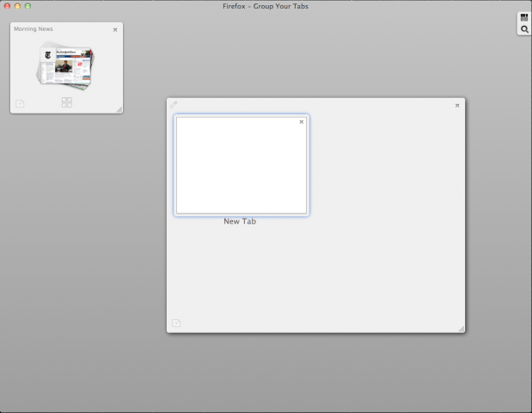Expand the Morning News tab stack
Screen dimensions: 532x413
[x=67, y=102]
